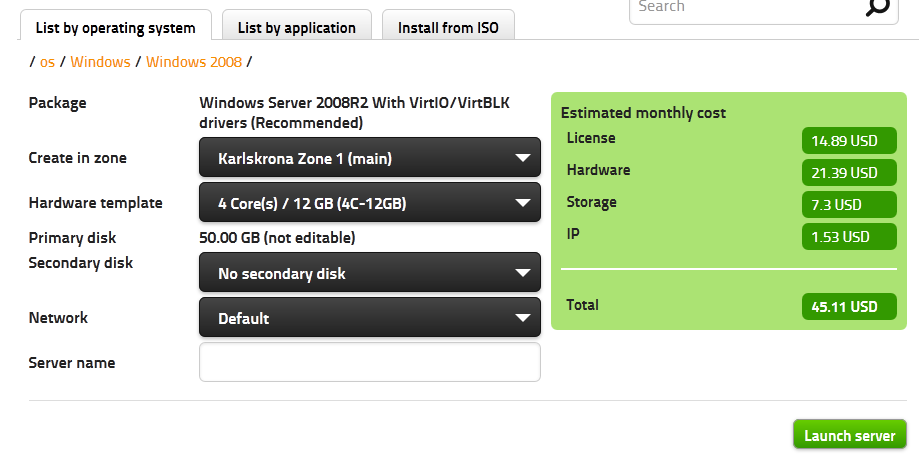Click the Hardware cost 21.39 USD badge
Viewport: 922px width, 466px height.
(849, 173)
